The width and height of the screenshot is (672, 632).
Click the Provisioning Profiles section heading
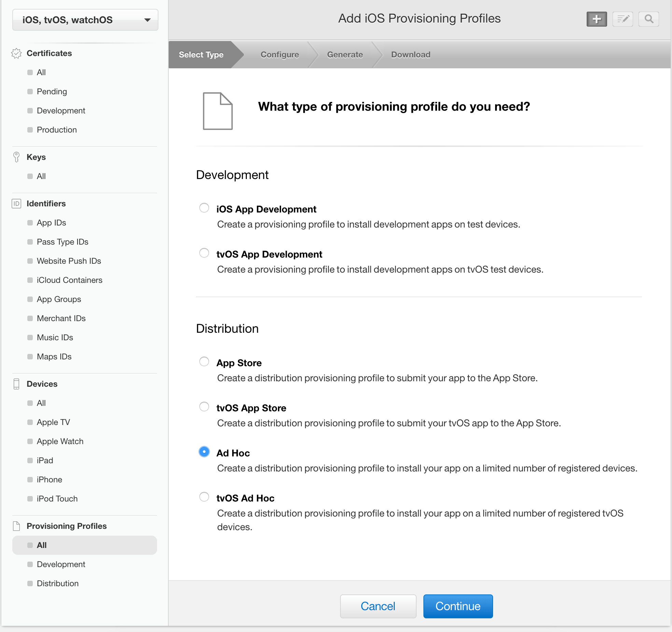click(x=67, y=526)
